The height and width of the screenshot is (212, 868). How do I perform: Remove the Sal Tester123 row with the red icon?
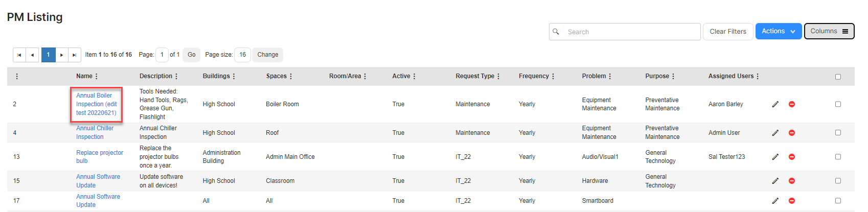point(791,157)
